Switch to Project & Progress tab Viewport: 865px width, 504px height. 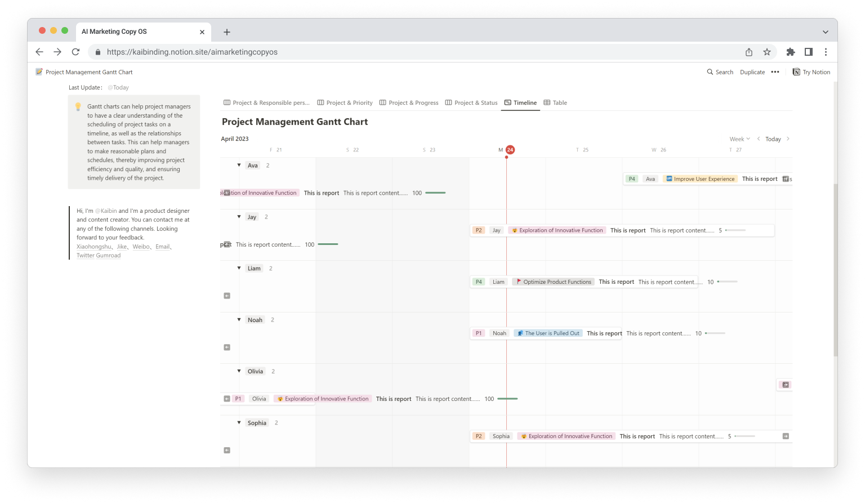click(409, 102)
